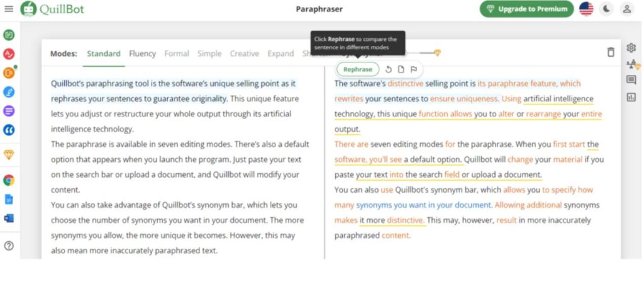This screenshot has width=644, height=284.
Task: Open the feedback comment icon
Action: coord(631,80)
